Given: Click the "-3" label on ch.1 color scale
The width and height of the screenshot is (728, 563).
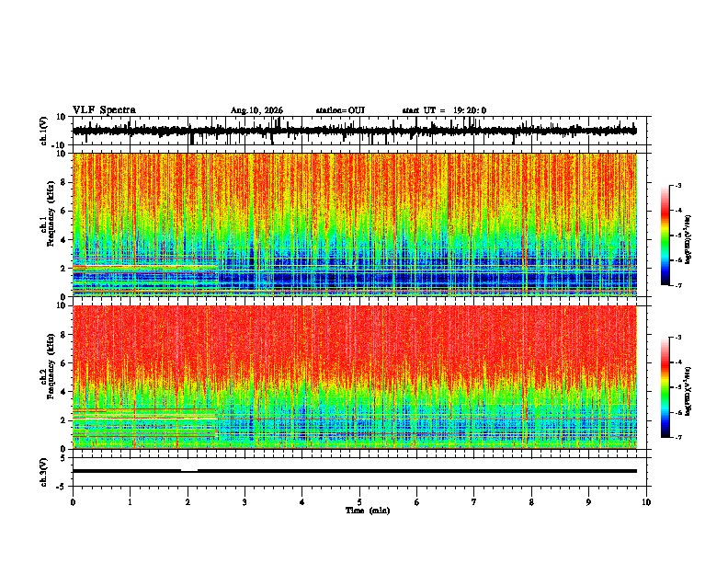Looking at the screenshot, I should (678, 185).
